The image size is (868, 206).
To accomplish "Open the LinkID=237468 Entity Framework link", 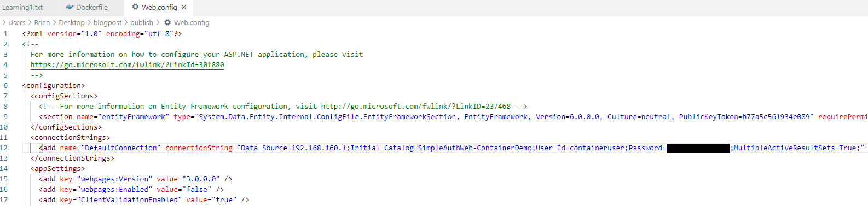I will [x=415, y=107].
